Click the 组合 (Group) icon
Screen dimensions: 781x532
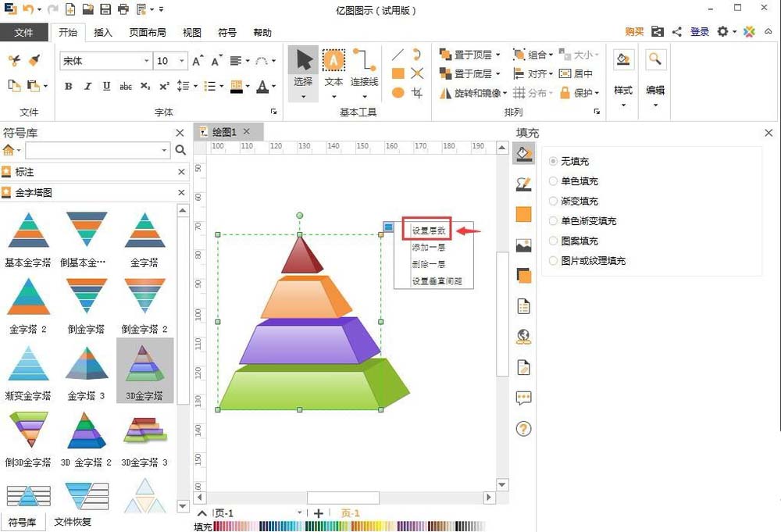(519, 55)
